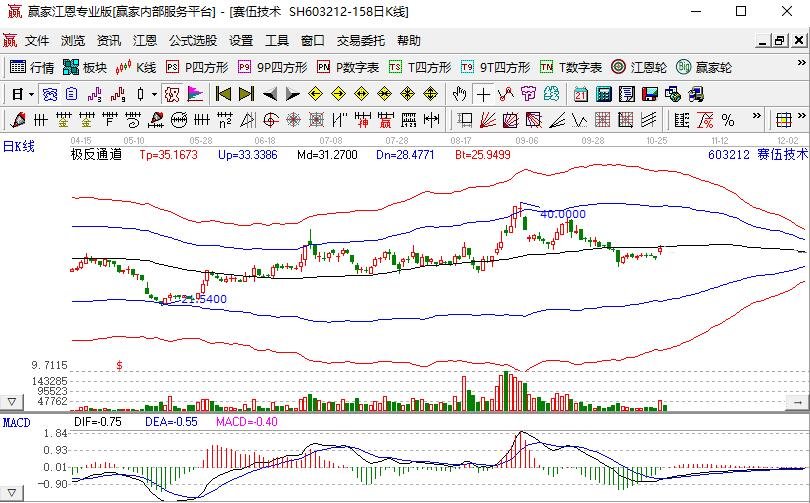Expand the candlestick style dropdown arrow
Screen dimensions: 810x503
(x=154, y=95)
